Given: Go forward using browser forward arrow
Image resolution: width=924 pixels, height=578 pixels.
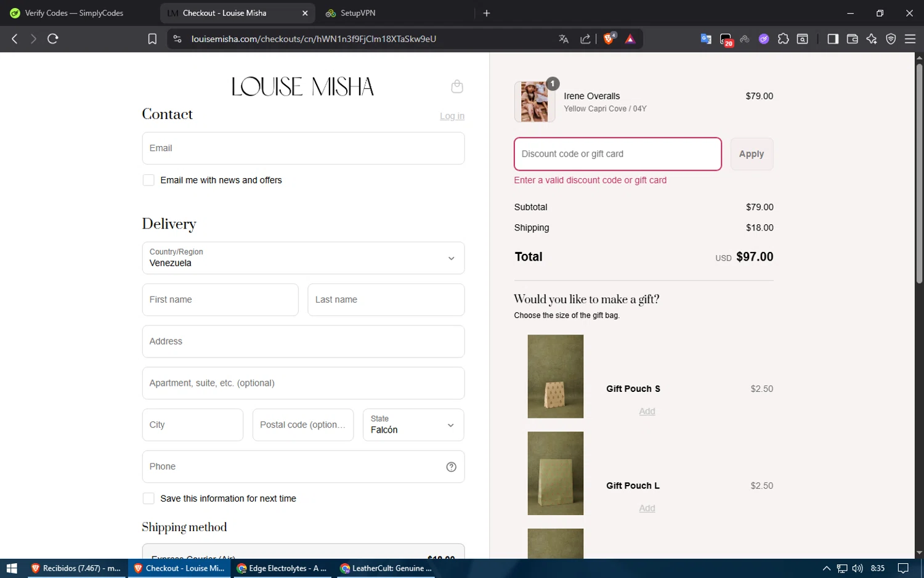Looking at the screenshot, I should tap(33, 39).
